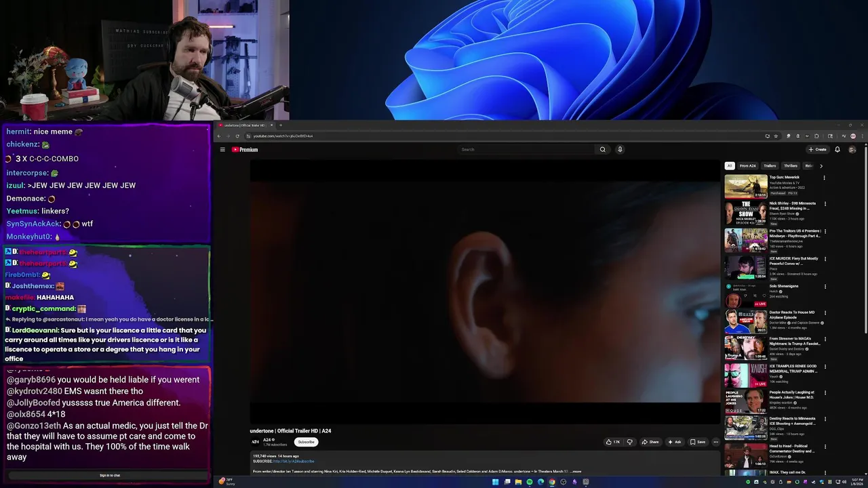
Task: Save video to a playlist
Action: click(x=698, y=442)
